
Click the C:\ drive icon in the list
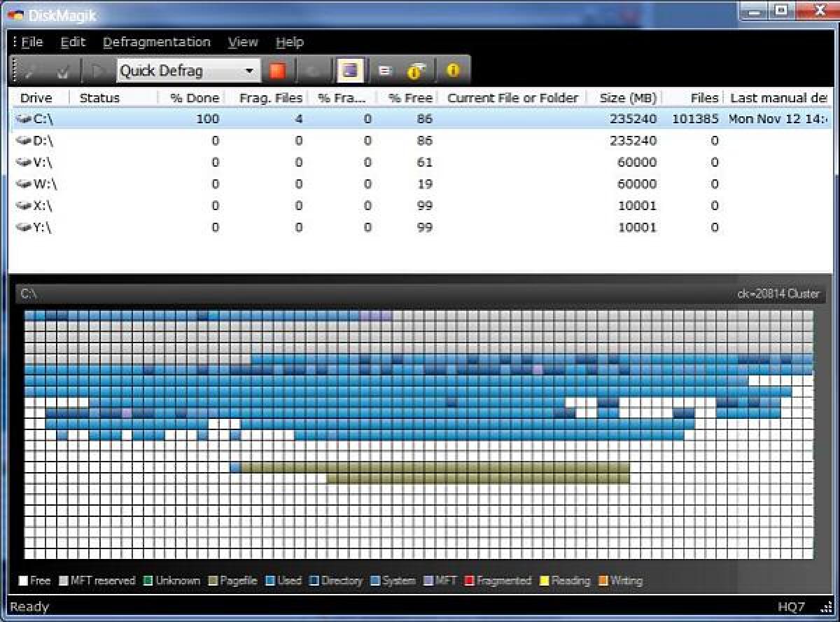click(x=23, y=119)
